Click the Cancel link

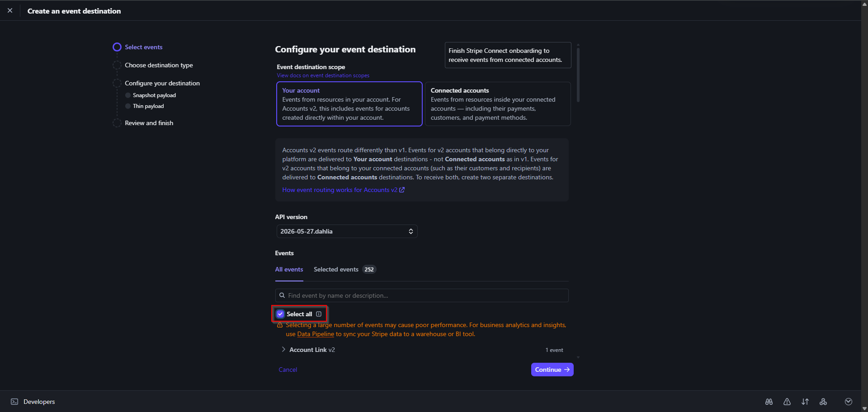(288, 370)
